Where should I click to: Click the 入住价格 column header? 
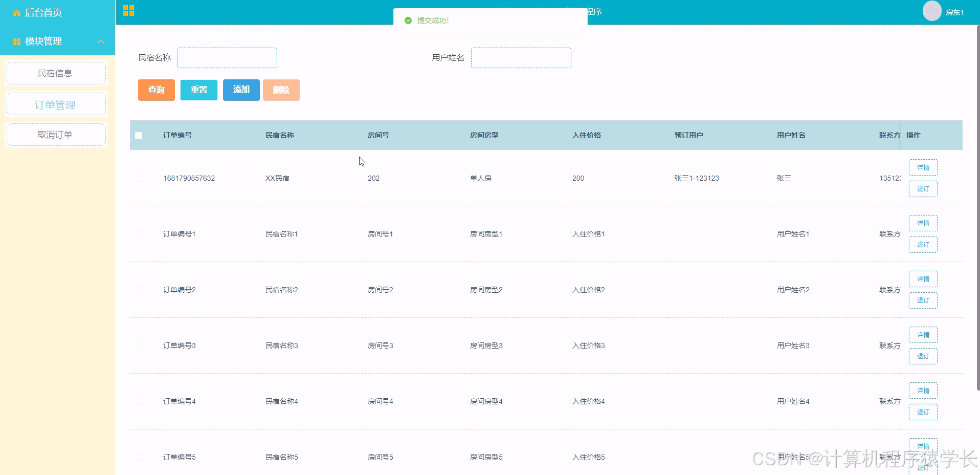pyautogui.click(x=587, y=135)
